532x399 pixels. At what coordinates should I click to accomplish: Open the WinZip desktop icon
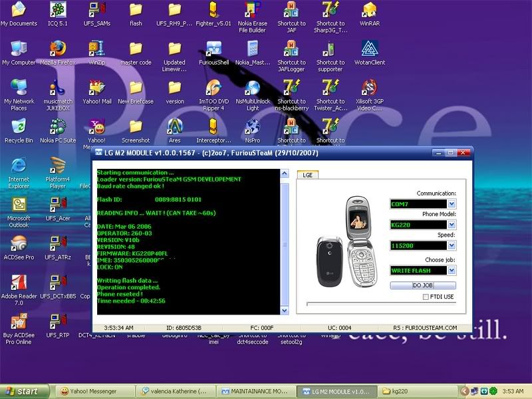[x=96, y=53]
